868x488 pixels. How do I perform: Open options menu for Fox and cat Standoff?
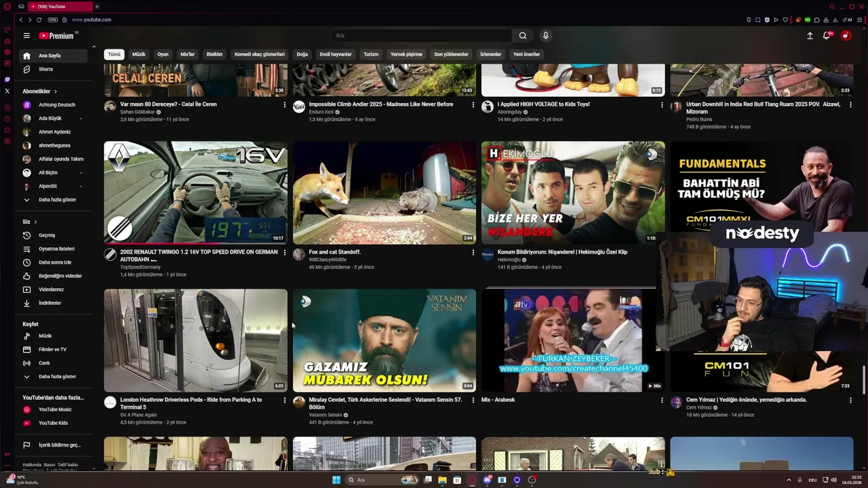point(473,253)
